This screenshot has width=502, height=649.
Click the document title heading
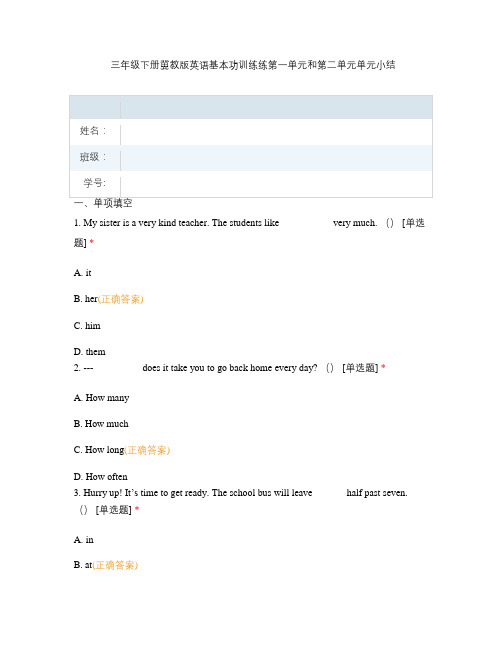tap(253, 65)
